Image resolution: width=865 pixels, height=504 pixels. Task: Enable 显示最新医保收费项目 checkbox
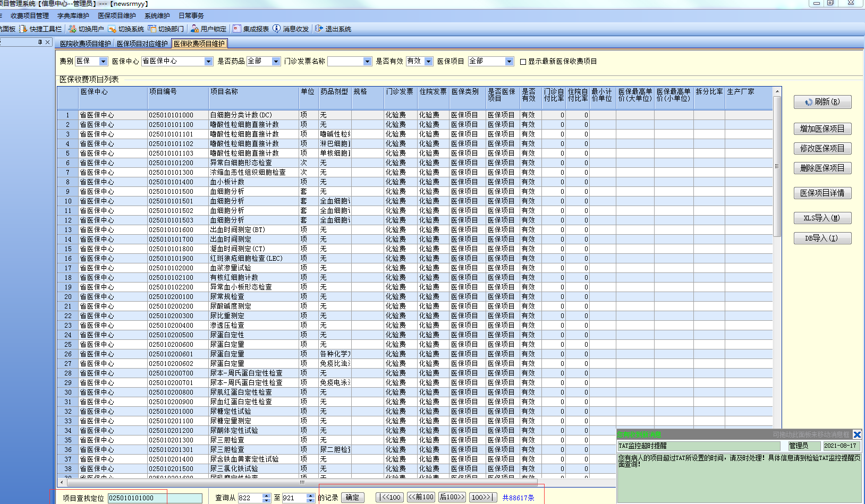[523, 62]
